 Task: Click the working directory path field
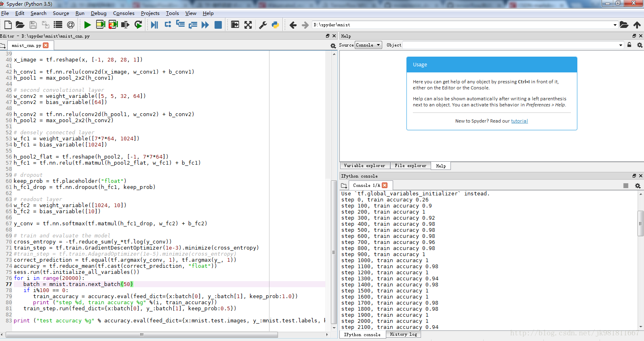462,25
